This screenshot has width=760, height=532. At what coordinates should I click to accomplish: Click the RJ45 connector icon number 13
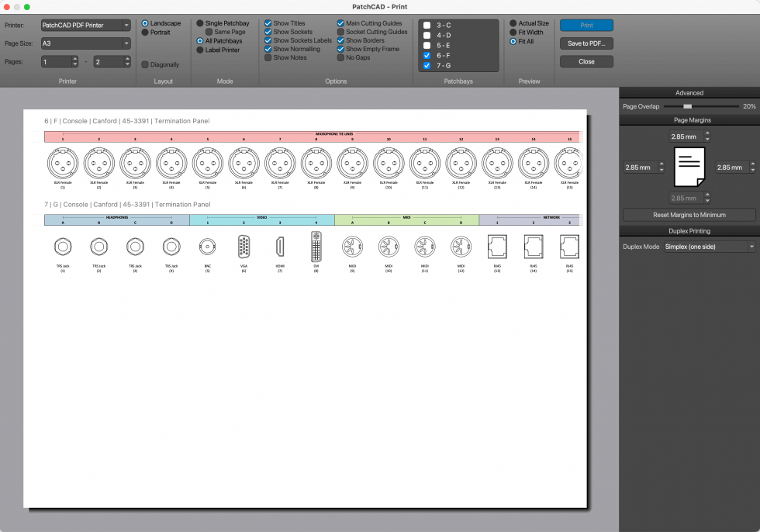point(497,247)
